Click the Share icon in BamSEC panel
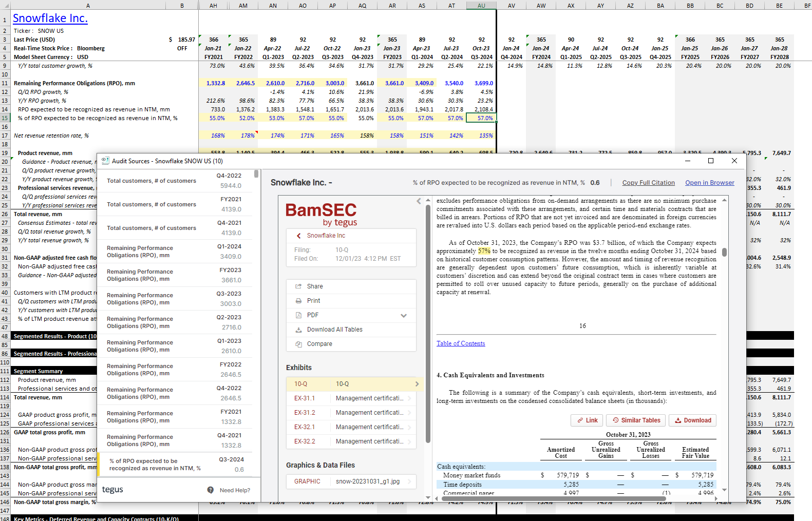The image size is (812, 521). pos(298,286)
